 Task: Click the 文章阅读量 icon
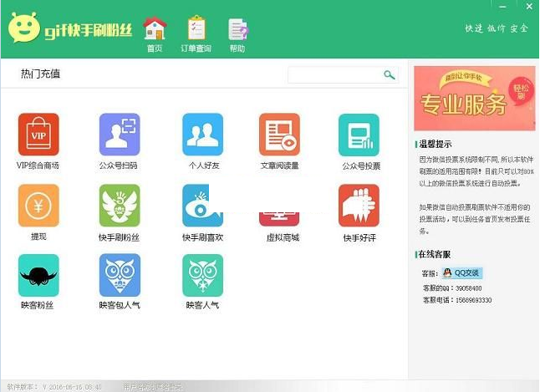(279, 135)
